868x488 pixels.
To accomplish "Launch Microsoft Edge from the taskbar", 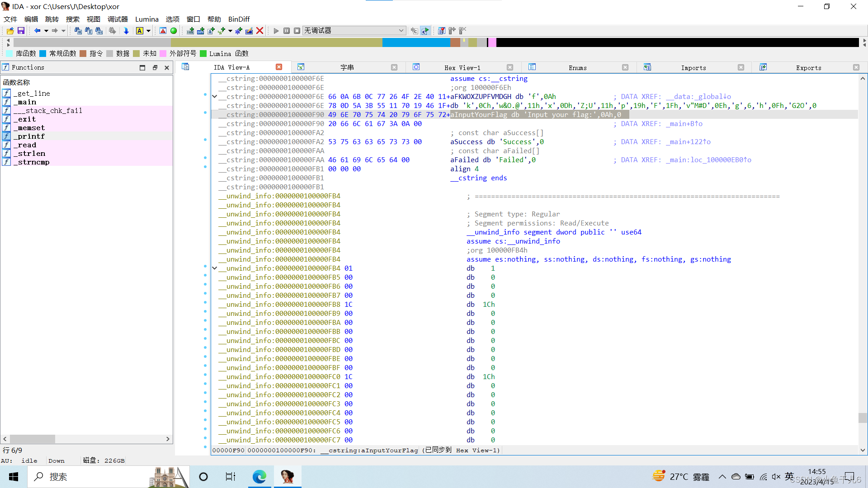I will click(x=259, y=476).
